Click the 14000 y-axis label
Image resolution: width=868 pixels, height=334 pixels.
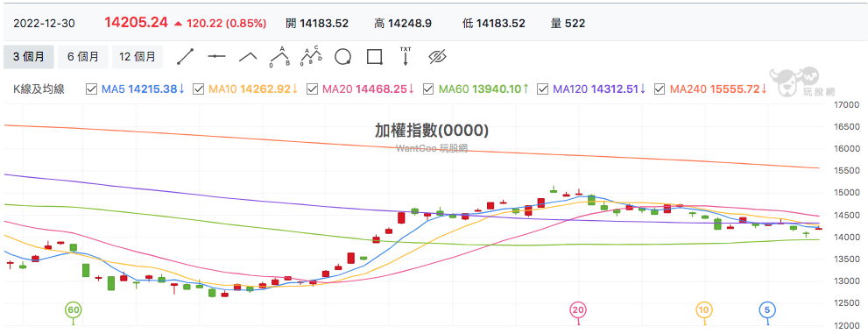point(848,237)
